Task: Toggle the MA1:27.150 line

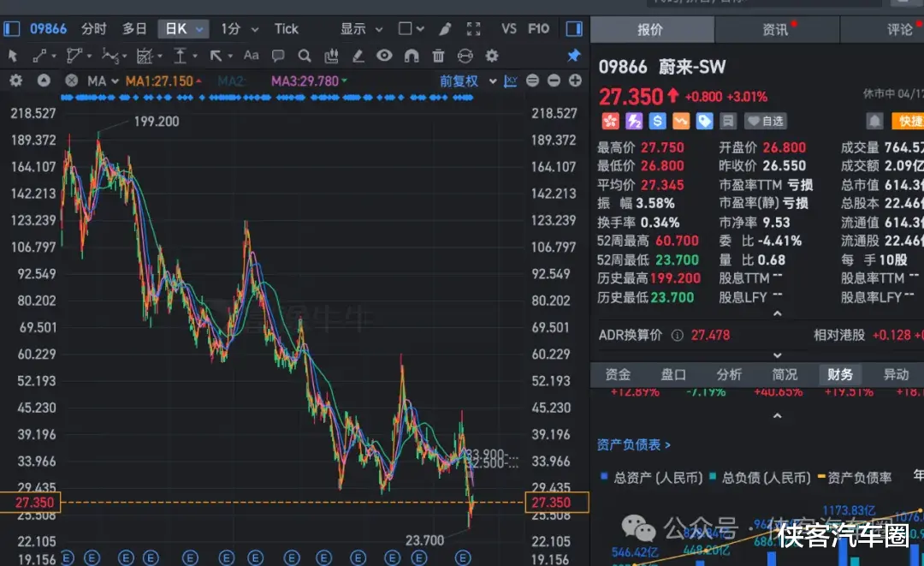Action: click(163, 80)
